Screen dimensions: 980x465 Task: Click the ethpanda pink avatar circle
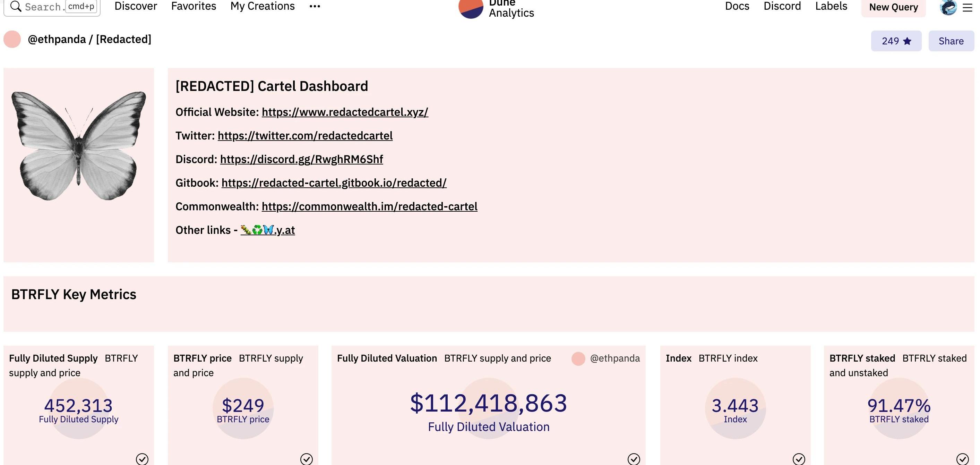coord(12,39)
